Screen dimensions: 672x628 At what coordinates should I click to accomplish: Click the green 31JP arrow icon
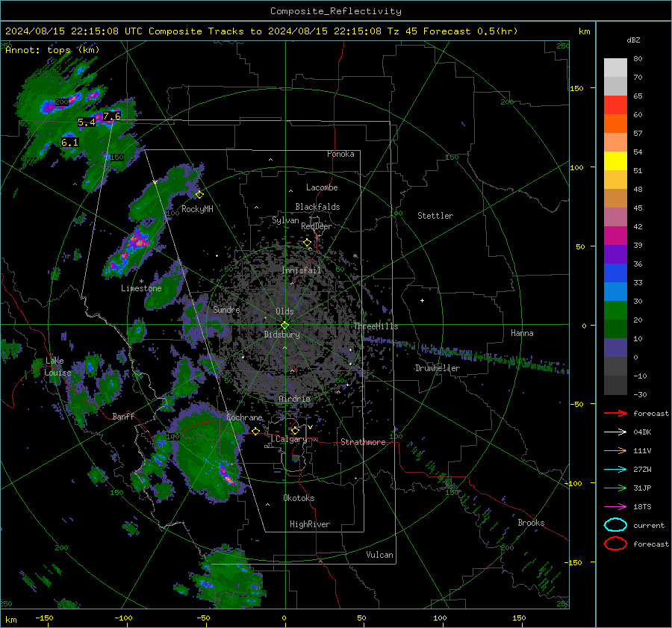pyautogui.click(x=615, y=488)
